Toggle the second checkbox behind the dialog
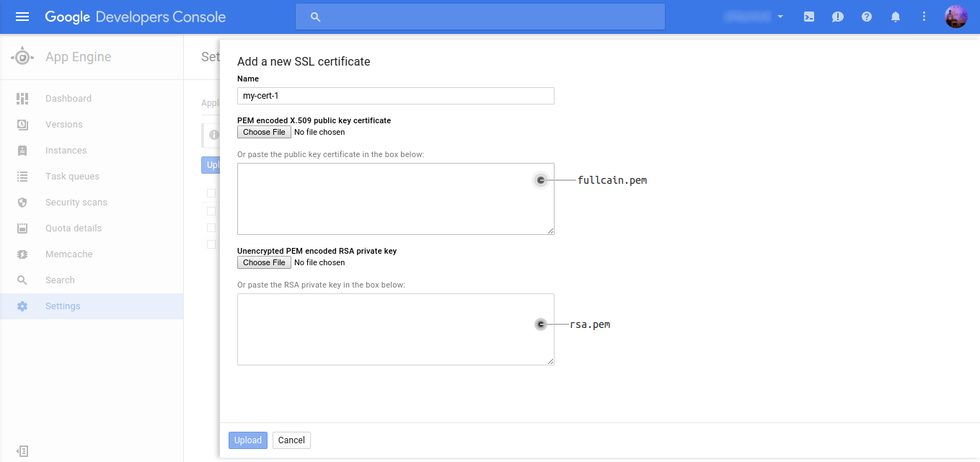 point(211,211)
